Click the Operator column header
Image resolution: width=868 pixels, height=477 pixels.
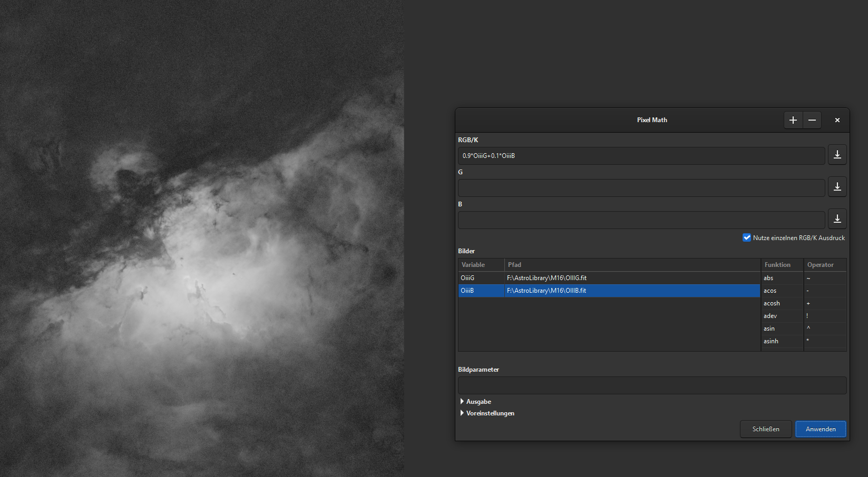(x=825, y=265)
